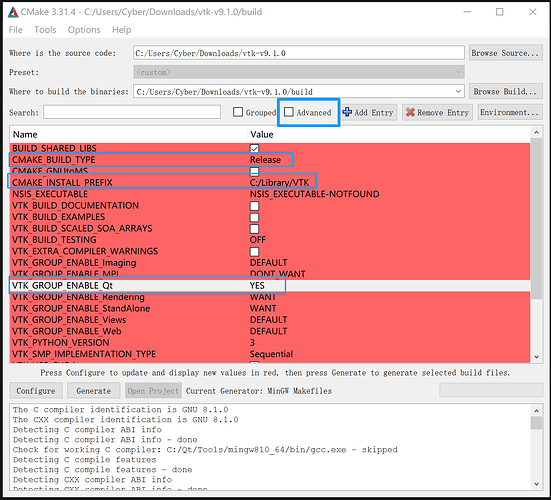551x500 pixels.
Task: Open the Tools menu
Action: coord(45,30)
